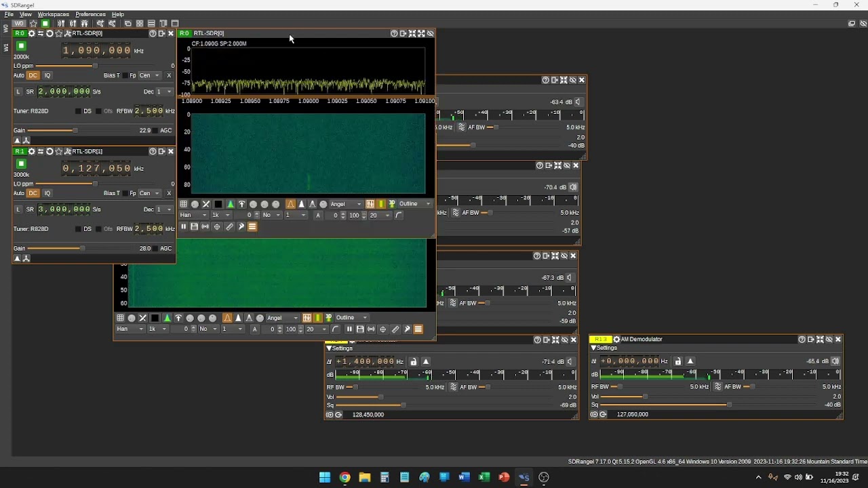868x488 pixels.
Task: Open the Dec decimation dropdown on RTL-SDR[1]
Action: pyautogui.click(x=165, y=209)
